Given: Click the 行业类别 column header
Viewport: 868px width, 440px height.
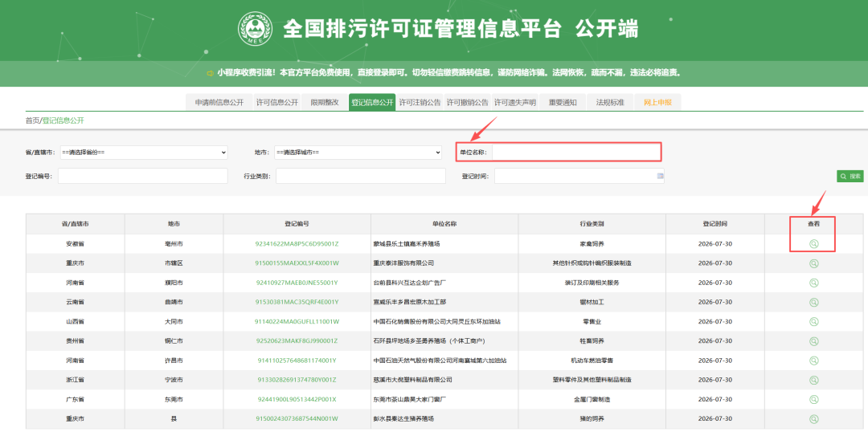Looking at the screenshot, I should [592, 224].
